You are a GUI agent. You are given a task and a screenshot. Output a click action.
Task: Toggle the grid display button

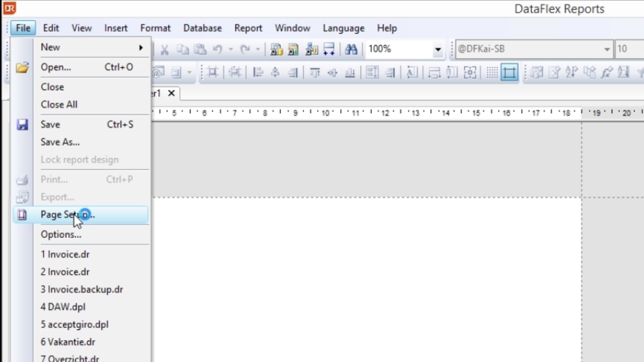tap(492, 72)
